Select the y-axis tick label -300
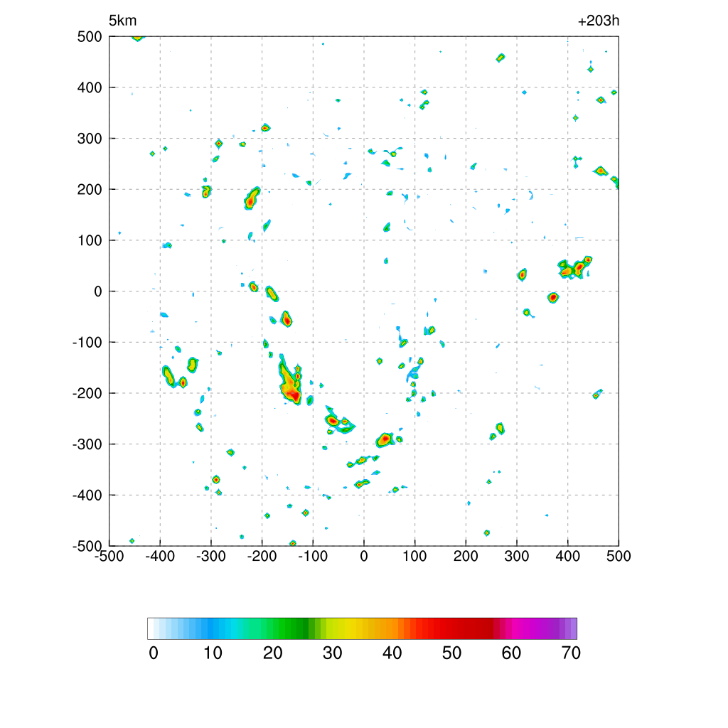This screenshot has height=728, width=728. pyautogui.click(x=87, y=444)
